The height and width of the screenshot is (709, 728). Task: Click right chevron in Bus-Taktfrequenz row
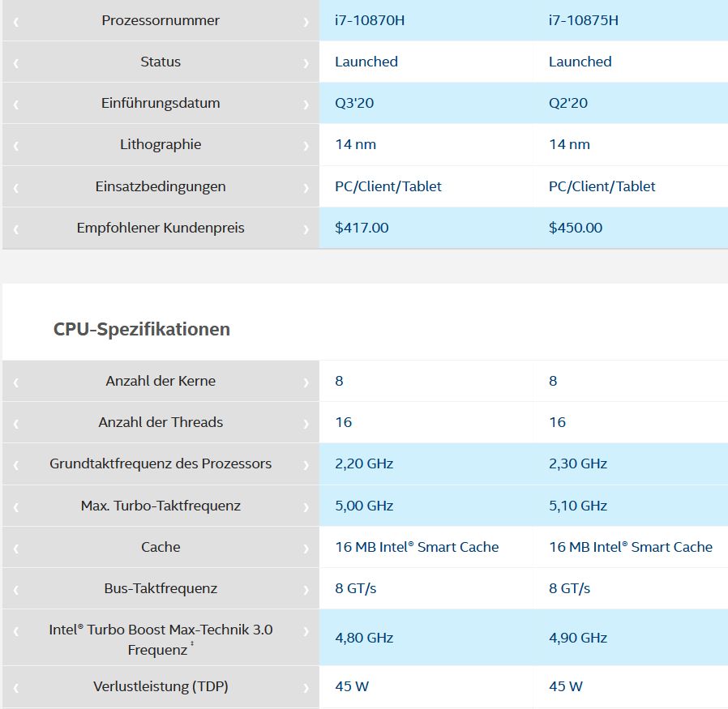click(x=306, y=590)
